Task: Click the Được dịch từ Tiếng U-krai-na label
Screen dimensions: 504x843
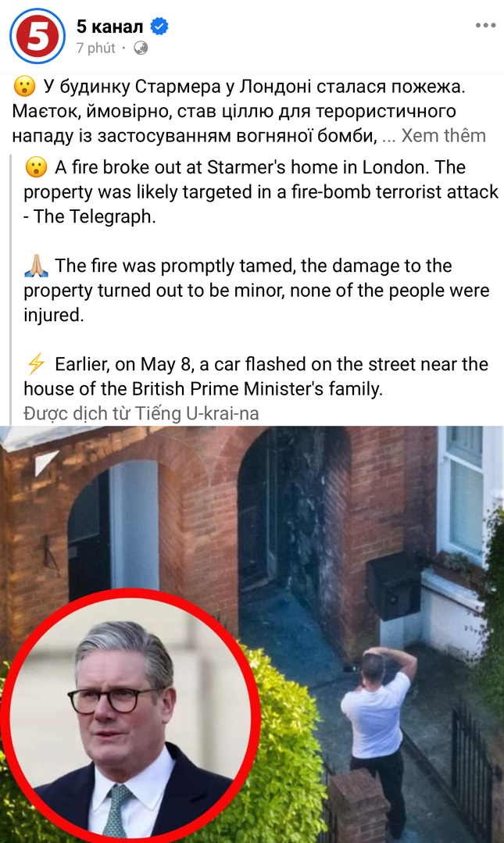Action: (x=141, y=413)
